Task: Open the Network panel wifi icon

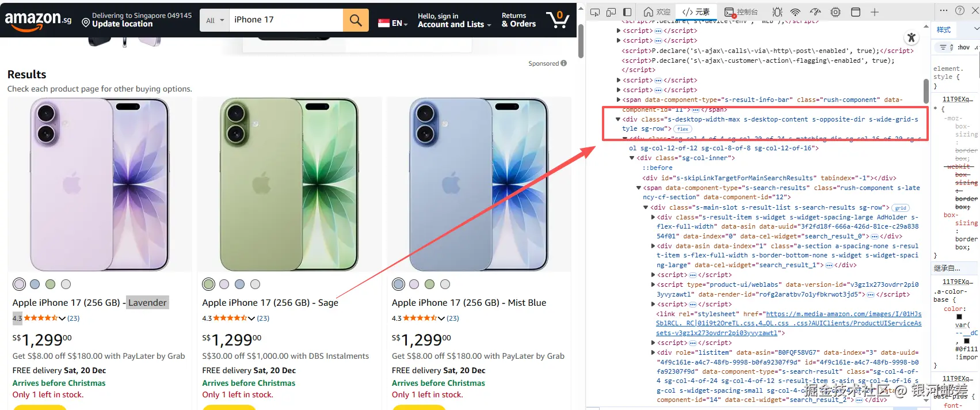Action: tap(795, 12)
